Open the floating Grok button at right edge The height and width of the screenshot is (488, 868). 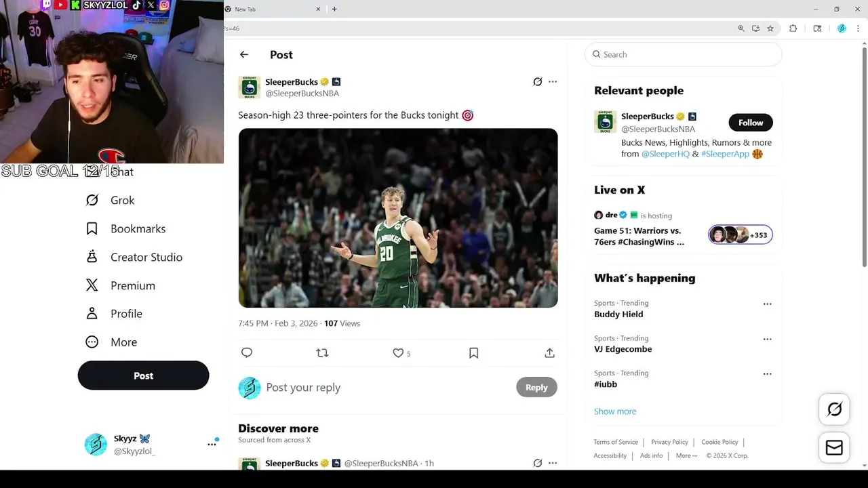pos(834,409)
